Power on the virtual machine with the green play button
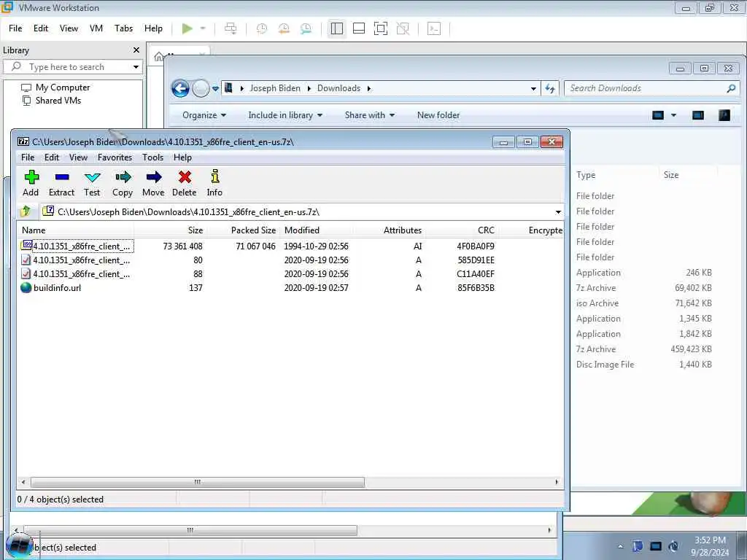Image resolution: width=747 pixels, height=560 pixels. click(187, 28)
